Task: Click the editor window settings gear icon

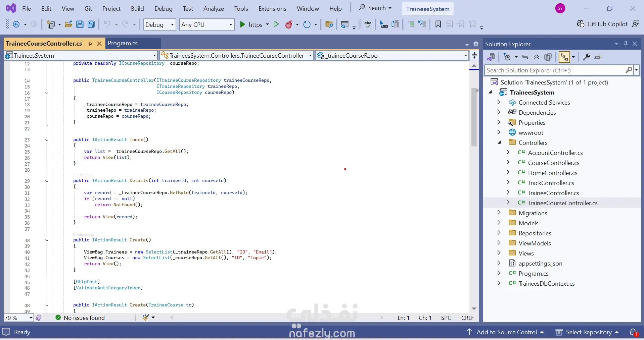Action: click(476, 44)
